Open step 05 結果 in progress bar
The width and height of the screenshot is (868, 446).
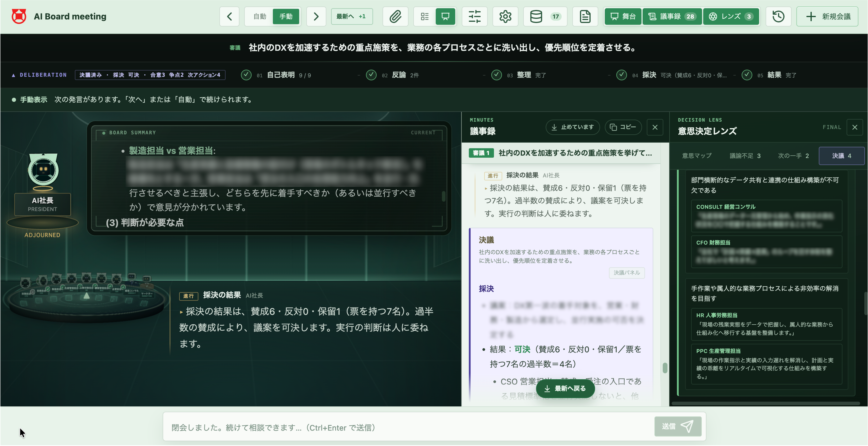[769, 75]
